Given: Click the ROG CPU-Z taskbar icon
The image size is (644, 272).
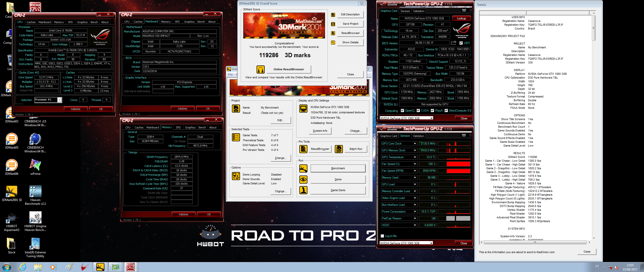Looking at the screenshot, I should [130, 267].
